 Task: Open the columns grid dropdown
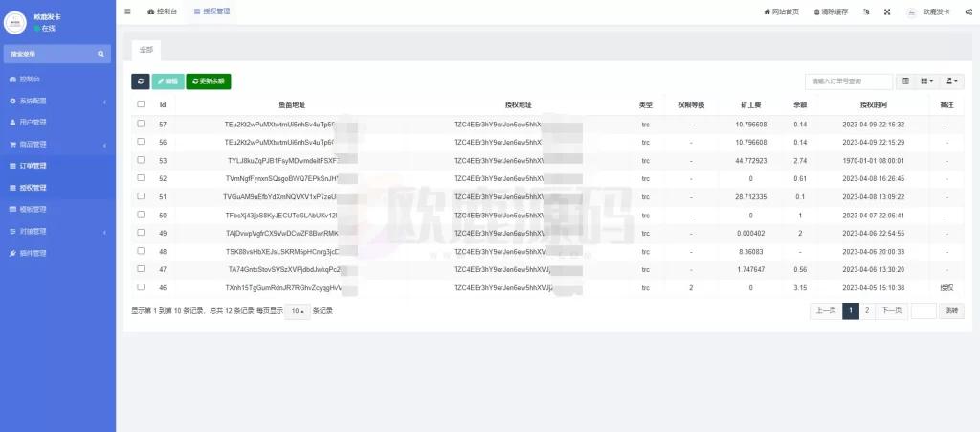pyautogui.click(x=926, y=81)
